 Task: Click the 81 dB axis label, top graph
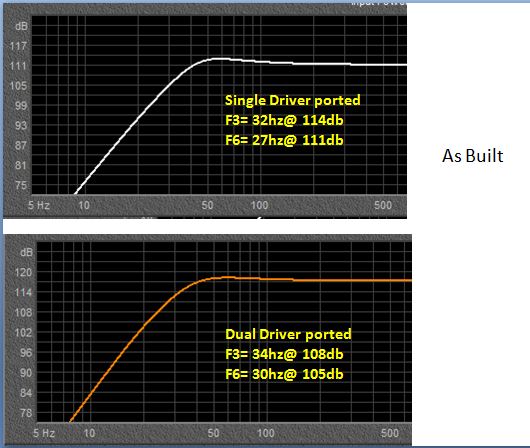(20, 165)
